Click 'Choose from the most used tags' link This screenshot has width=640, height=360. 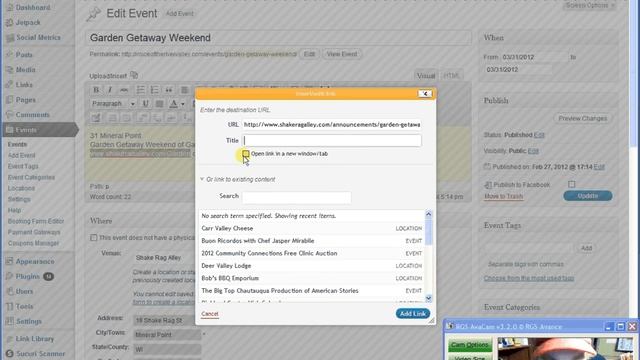click(x=529, y=278)
